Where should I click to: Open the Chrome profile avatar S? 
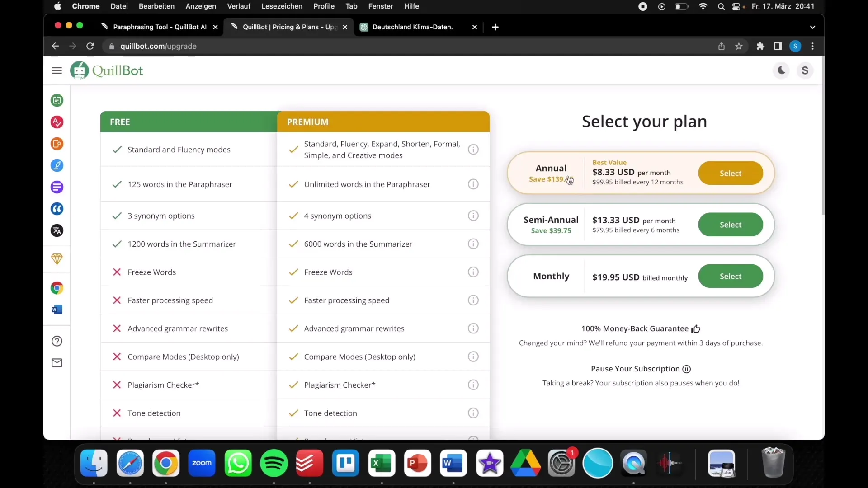795,46
